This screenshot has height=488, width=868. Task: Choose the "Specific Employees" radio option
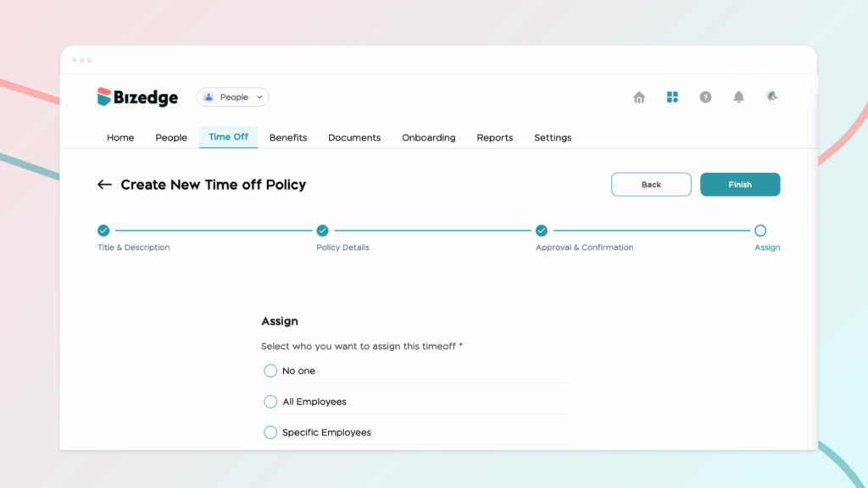270,433
